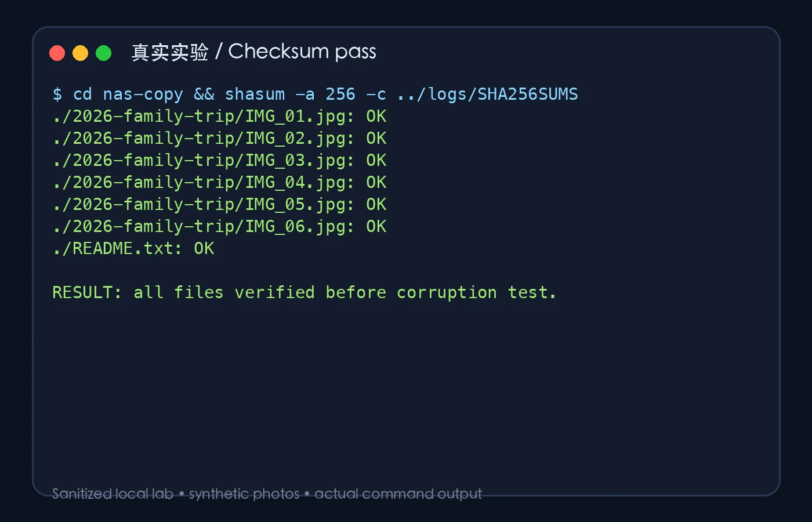Click the green maximize window dot
Screen dimensions: 812x522
[x=103, y=53]
